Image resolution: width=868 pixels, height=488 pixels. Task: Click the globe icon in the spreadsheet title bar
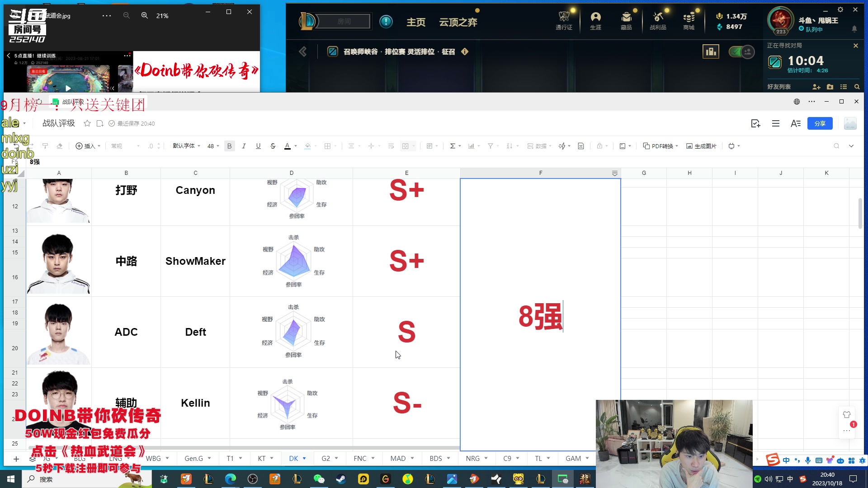tap(797, 102)
